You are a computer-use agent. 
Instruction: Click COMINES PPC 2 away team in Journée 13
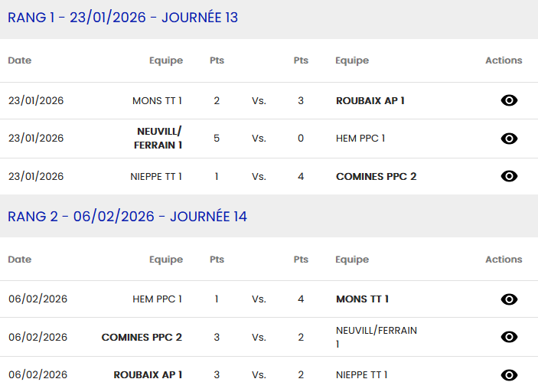click(376, 176)
